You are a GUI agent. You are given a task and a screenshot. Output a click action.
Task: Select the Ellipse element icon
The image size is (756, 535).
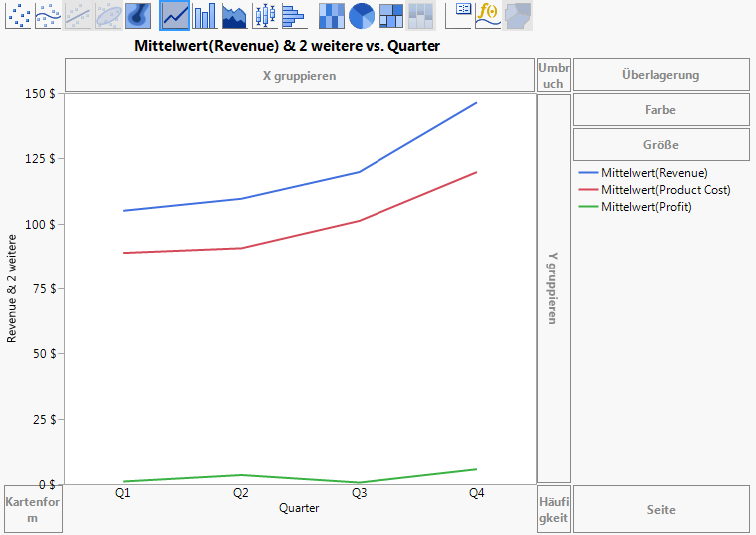pos(108,15)
